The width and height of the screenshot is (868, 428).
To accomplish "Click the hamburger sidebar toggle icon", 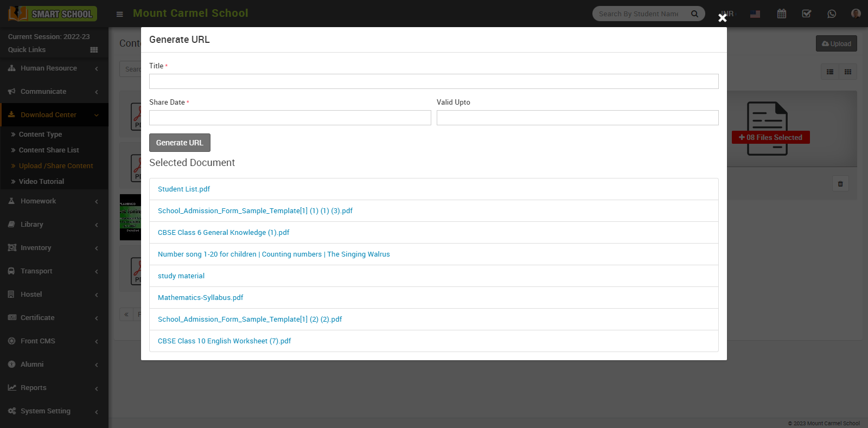I will pyautogui.click(x=120, y=14).
